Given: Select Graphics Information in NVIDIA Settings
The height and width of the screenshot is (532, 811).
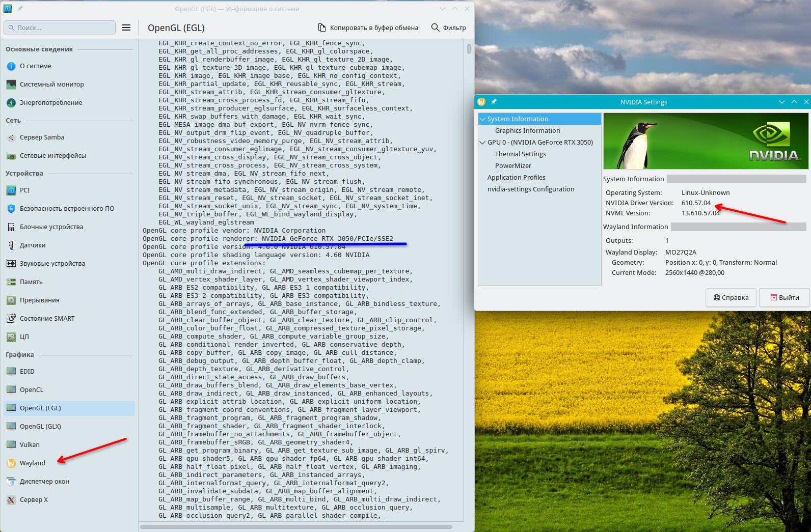Looking at the screenshot, I should coord(527,131).
